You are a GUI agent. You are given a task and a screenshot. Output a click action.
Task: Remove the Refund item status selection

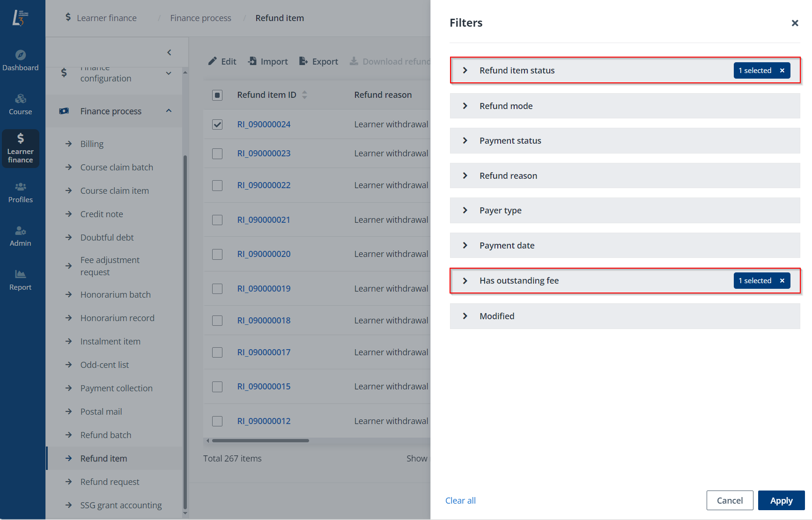782,71
